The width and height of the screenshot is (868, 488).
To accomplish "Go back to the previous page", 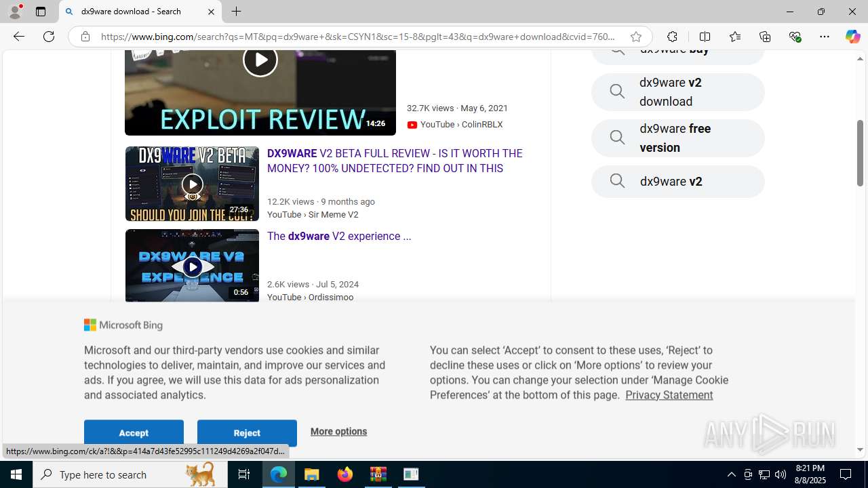I will point(19,37).
